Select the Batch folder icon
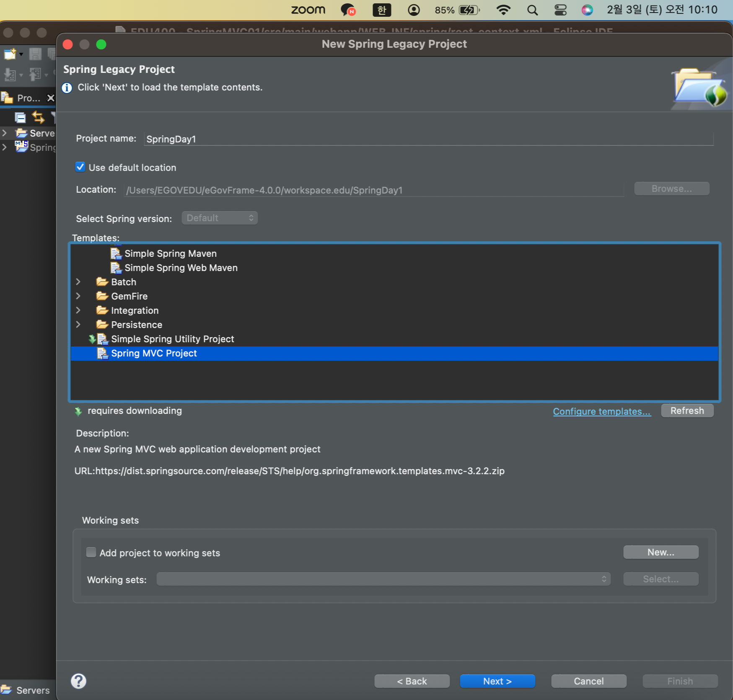This screenshot has width=733, height=700. click(x=102, y=282)
